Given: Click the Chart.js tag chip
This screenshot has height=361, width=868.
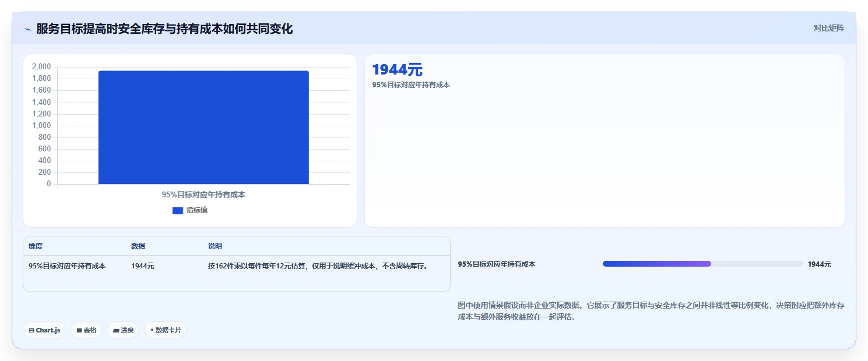Looking at the screenshot, I should coord(44,330).
